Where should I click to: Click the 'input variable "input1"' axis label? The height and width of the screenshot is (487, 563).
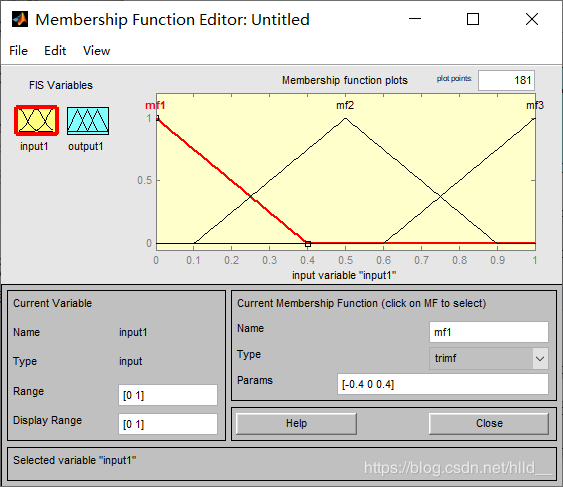[344, 275]
